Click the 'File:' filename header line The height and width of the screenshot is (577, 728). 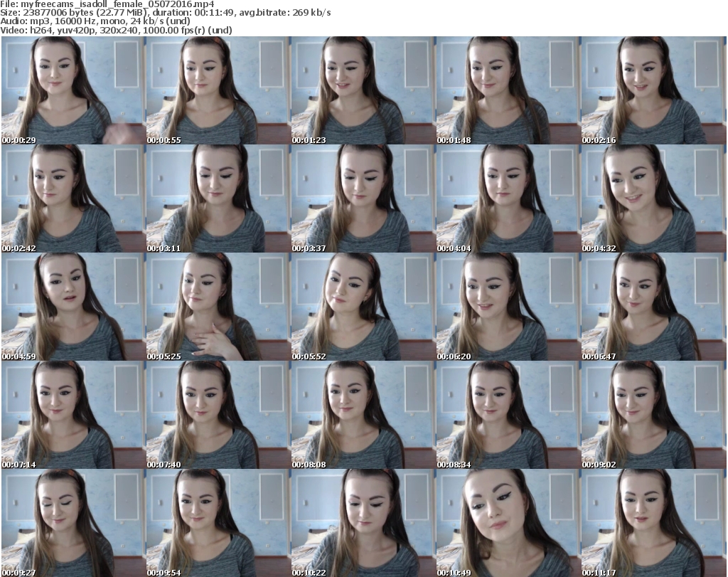click(107, 4)
